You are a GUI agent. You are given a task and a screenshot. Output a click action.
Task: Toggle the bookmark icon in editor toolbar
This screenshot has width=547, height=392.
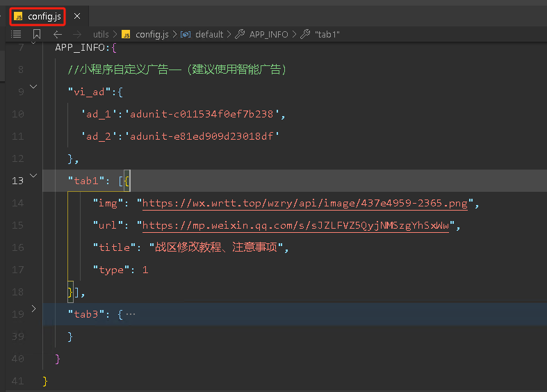[37, 34]
